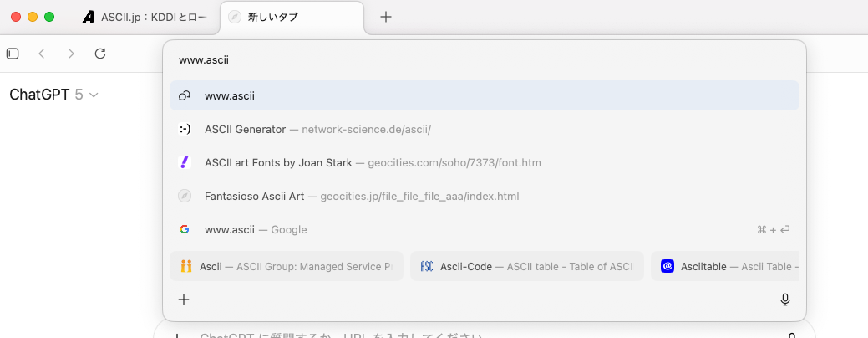Click the Google icon beside the www.ascii search

[x=185, y=229]
